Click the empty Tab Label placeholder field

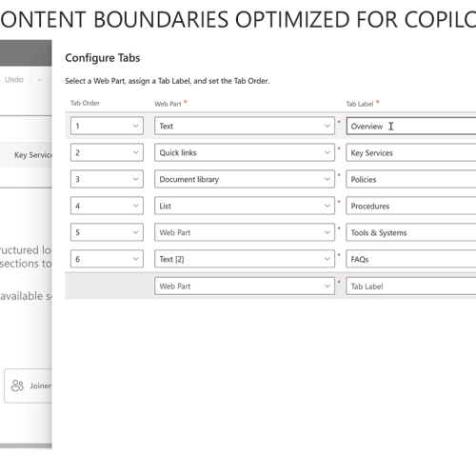pyautogui.click(x=411, y=287)
